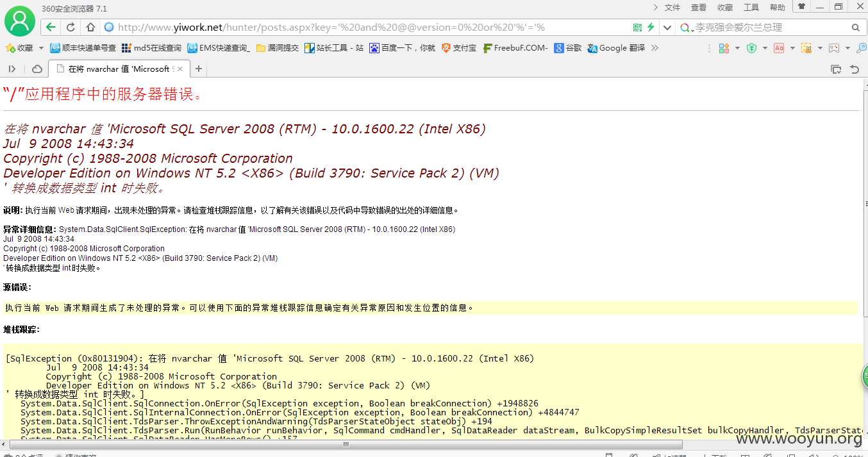Open the 文件 menu
868x457 pixels.
coord(672,7)
